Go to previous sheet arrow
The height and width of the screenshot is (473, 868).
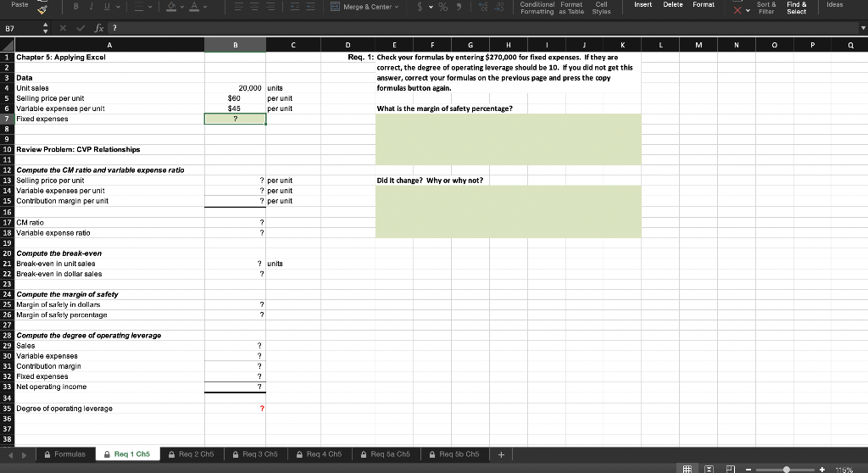[10, 455]
